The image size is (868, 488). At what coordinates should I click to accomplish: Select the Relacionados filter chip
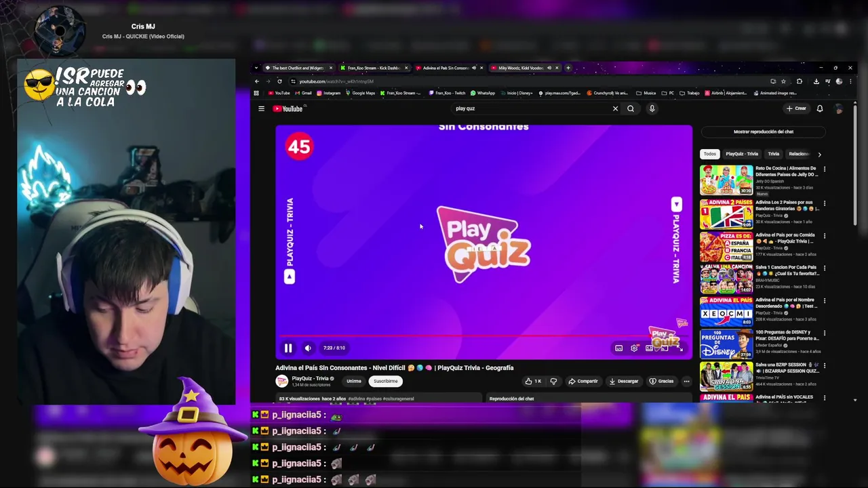coord(799,154)
